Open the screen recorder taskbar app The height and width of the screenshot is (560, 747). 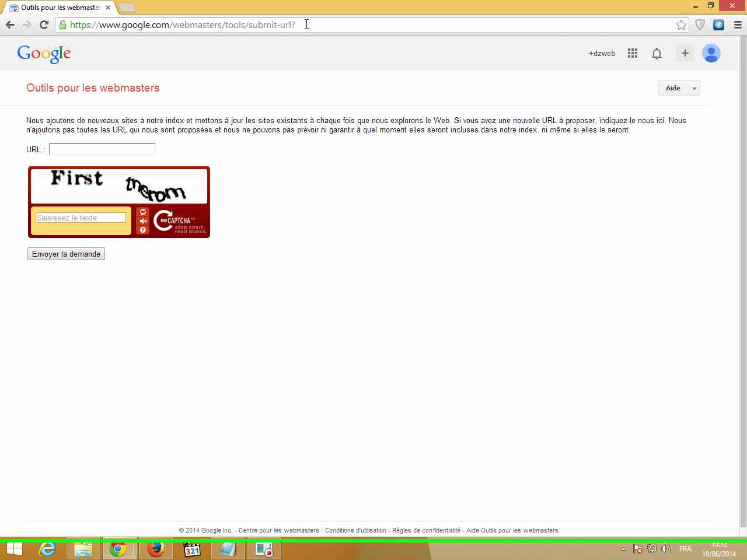tap(264, 549)
